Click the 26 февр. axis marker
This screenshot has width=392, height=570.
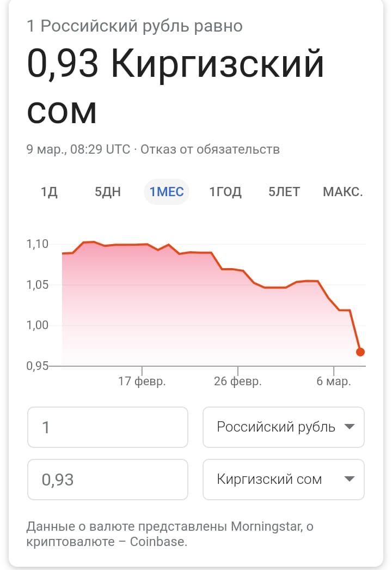(x=237, y=381)
